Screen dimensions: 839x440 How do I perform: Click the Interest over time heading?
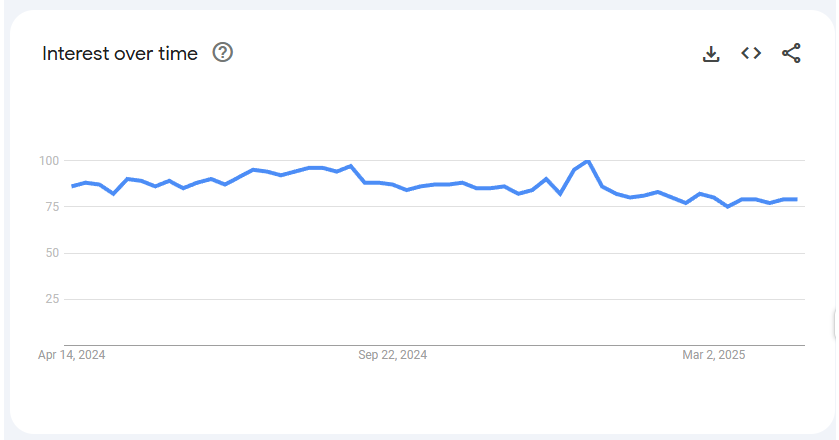pyautogui.click(x=120, y=54)
